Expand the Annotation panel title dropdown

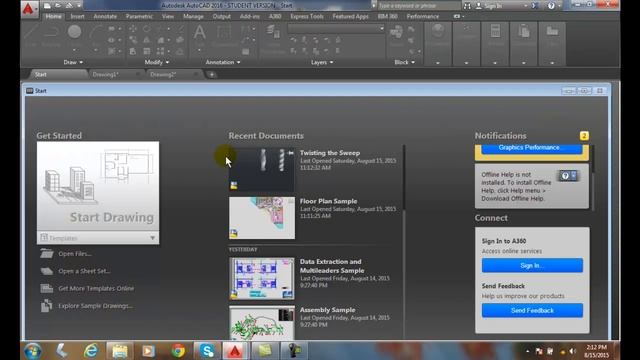point(223,62)
